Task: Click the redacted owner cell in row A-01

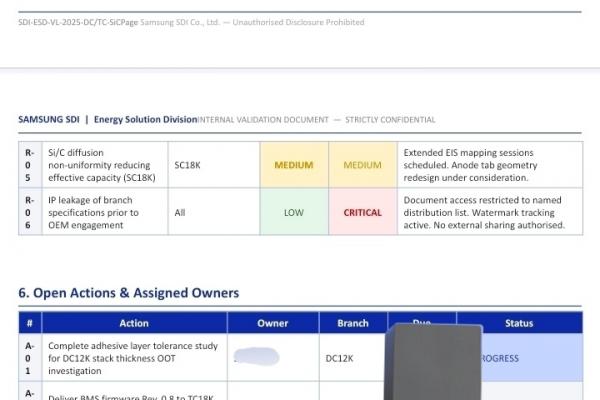Action: 255,357
